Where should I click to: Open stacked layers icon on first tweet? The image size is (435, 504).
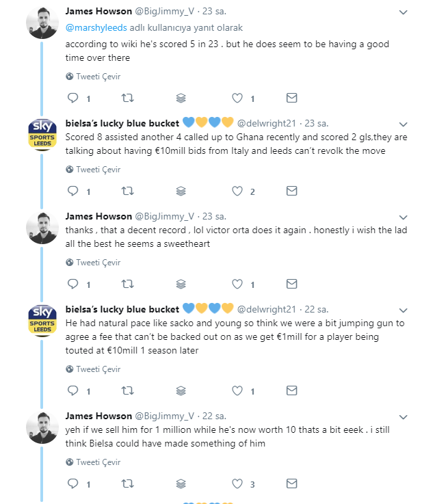pos(181,98)
